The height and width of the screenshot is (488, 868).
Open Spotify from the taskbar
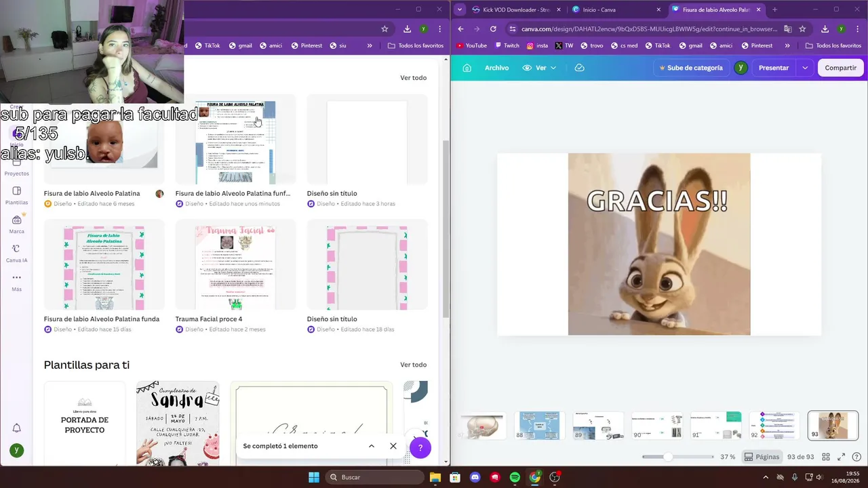point(515,477)
